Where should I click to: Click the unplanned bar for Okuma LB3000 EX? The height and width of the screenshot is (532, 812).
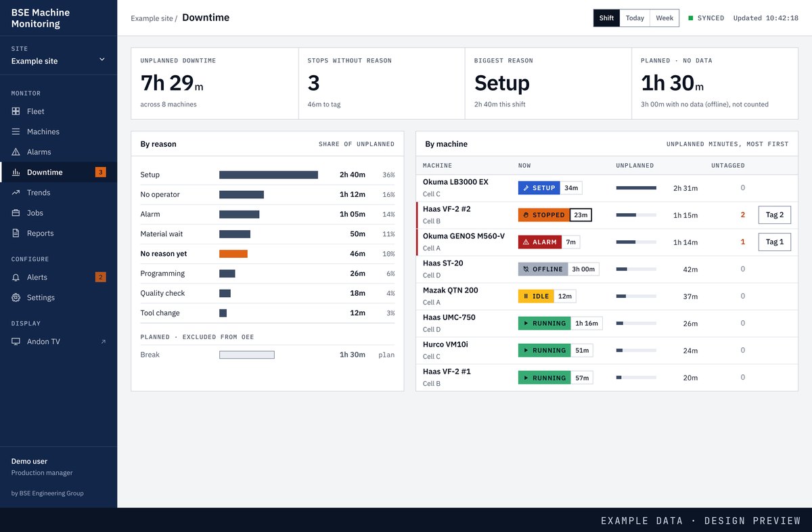[636, 187]
